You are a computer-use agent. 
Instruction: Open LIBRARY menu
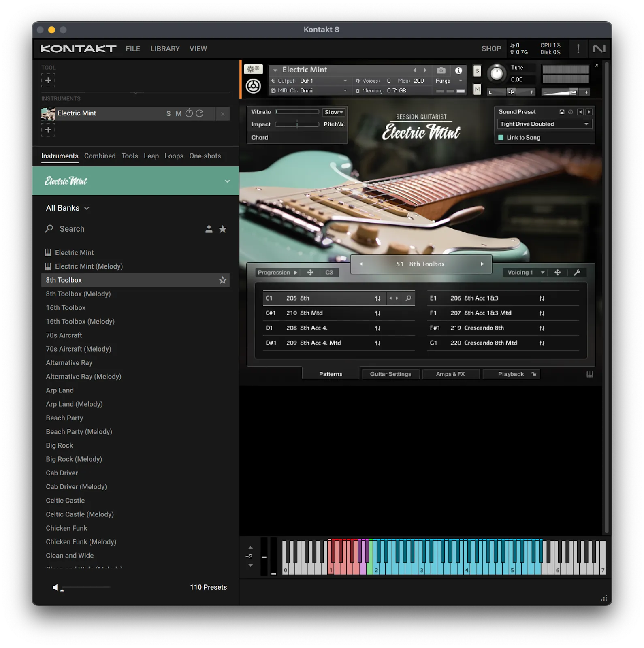pyautogui.click(x=165, y=49)
